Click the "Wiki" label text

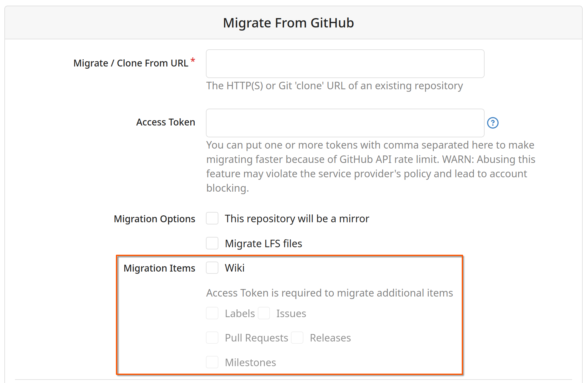pos(235,268)
